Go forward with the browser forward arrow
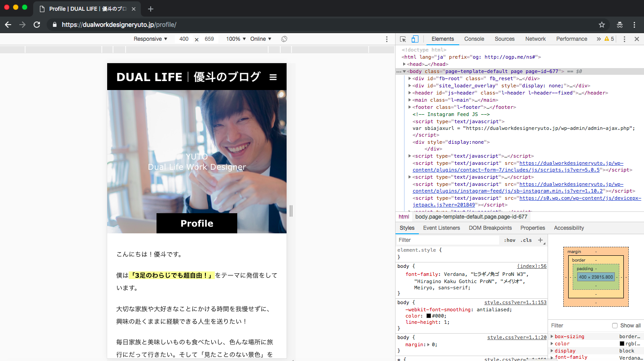This screenshot has width=644, height=361. tap(22, 25)
